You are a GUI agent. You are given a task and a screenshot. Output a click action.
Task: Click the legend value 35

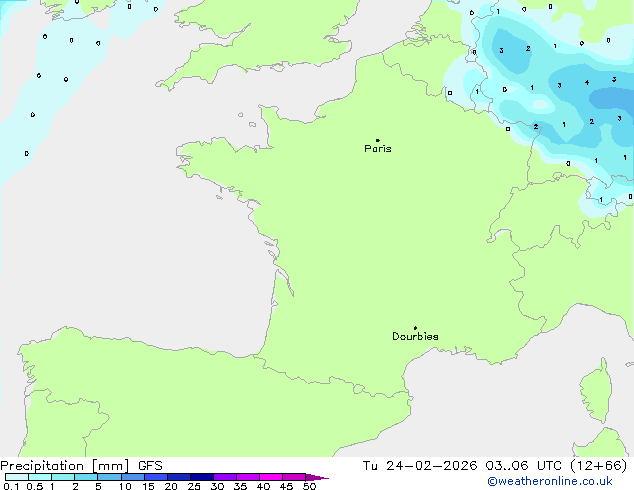[240, 486]
